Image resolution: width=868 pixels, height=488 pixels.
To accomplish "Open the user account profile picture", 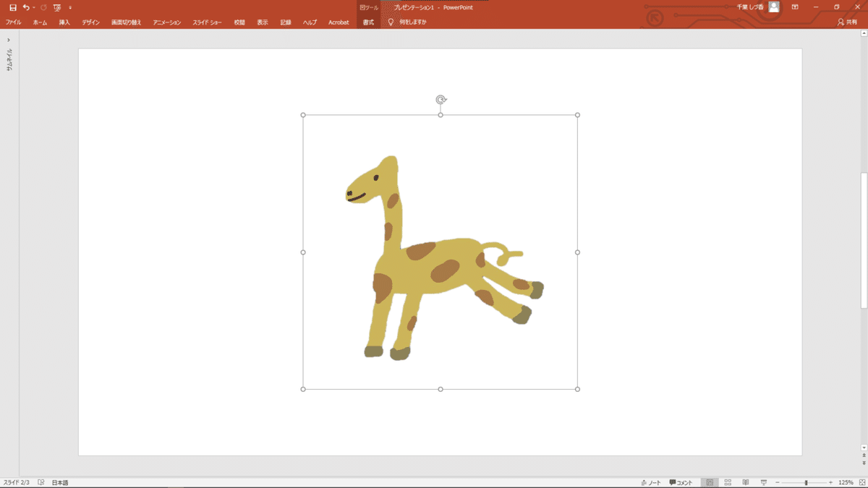I will (x=774, y=7).
